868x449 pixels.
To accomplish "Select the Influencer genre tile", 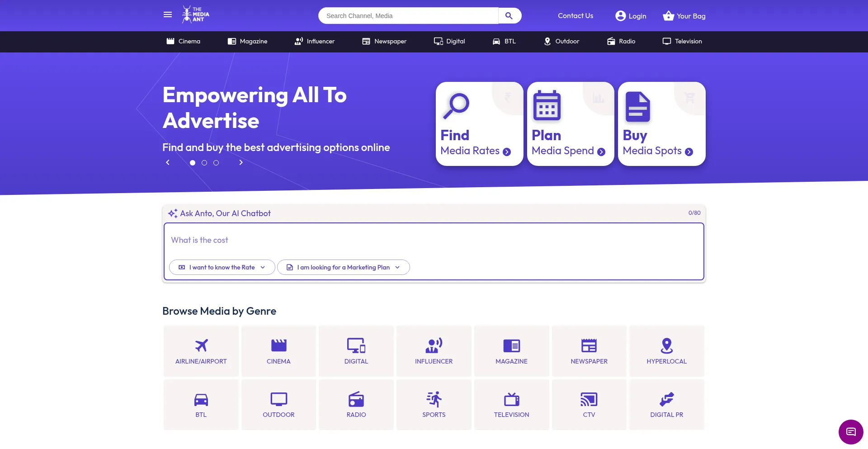I will point(434,351).
